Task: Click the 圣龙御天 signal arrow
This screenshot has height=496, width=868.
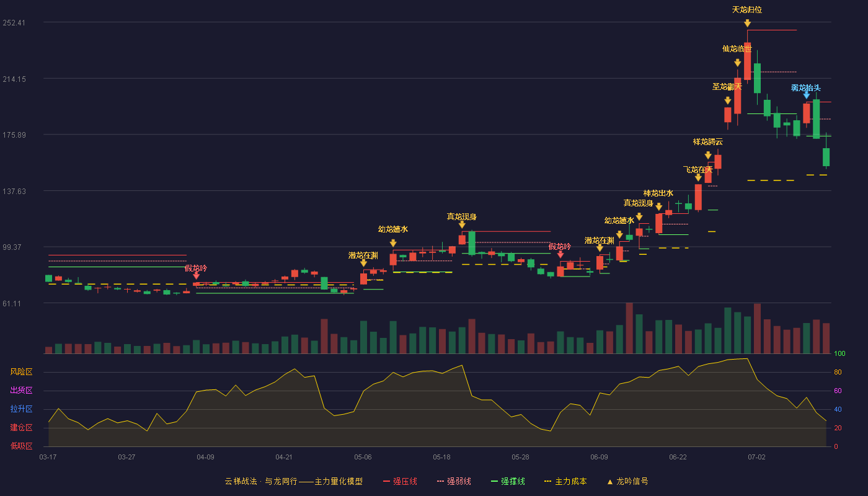Action: [x=727, y=100]
